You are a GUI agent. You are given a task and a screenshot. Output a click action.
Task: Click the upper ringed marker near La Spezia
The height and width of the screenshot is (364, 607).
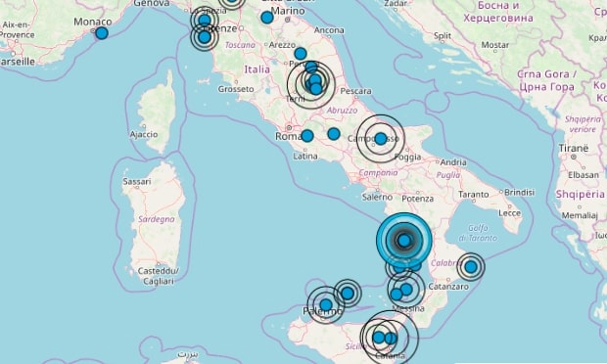coord(205,21)
